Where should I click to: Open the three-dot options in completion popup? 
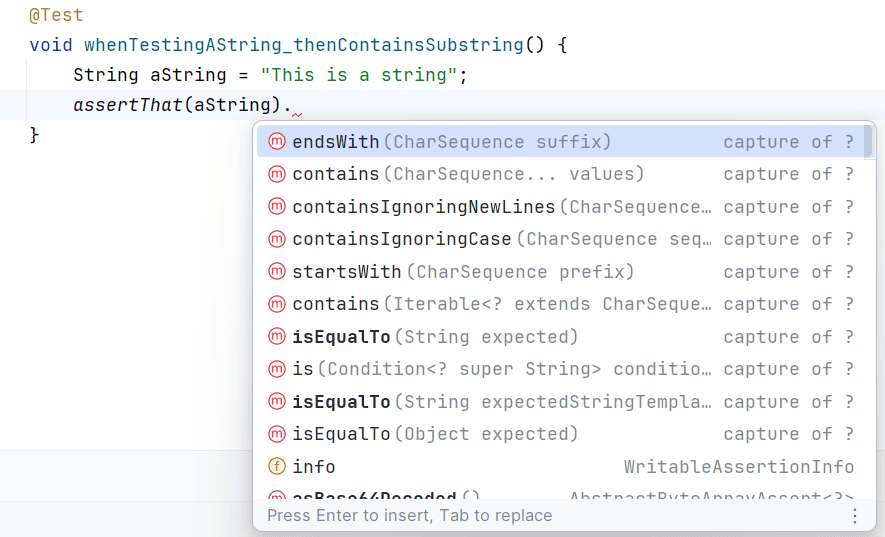pos(855,516)
